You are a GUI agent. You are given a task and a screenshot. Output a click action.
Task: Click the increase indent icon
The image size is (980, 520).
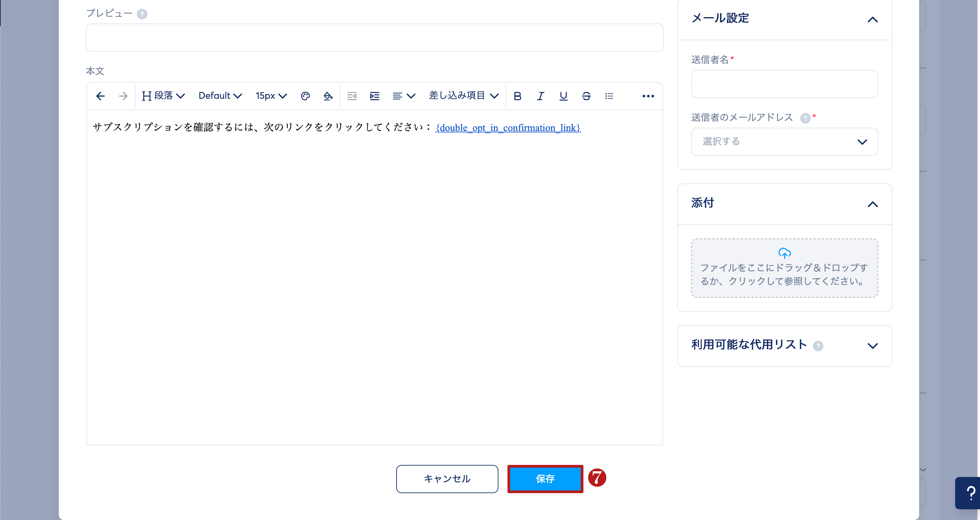point(374,96)
